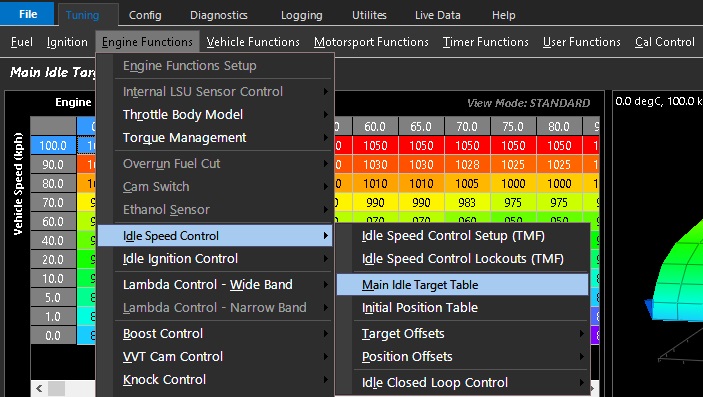Open the User Functions menu
The height and width of the screenshot is (397, 703).
point(581,42)
